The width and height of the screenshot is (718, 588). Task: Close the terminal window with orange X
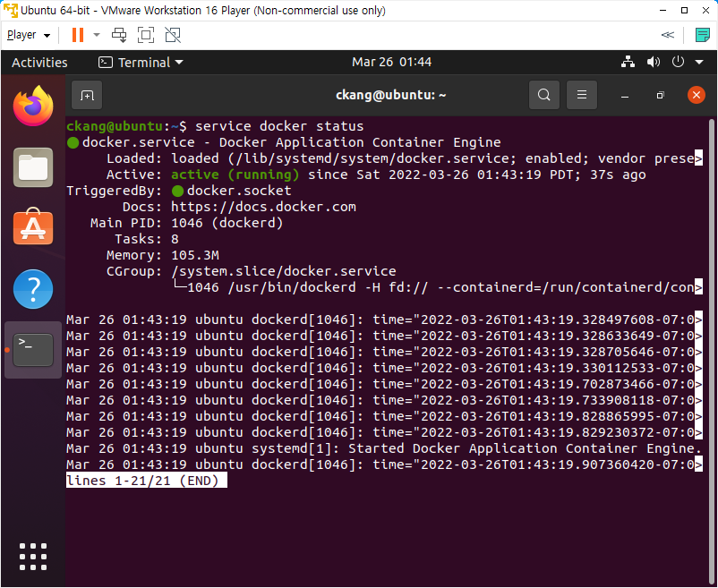click(x=696, y=95)
